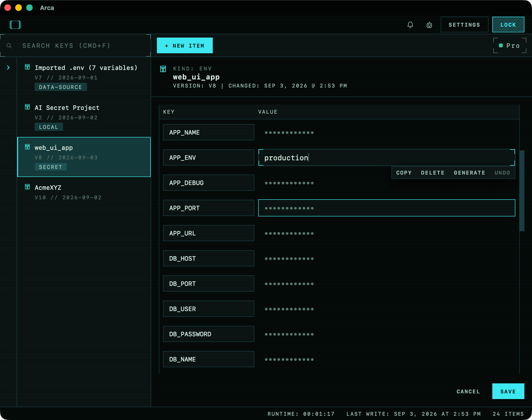Screen dimensions: 532x420
Task: Select web_ui_app in the sidebar
Action: tap(84, 157)
